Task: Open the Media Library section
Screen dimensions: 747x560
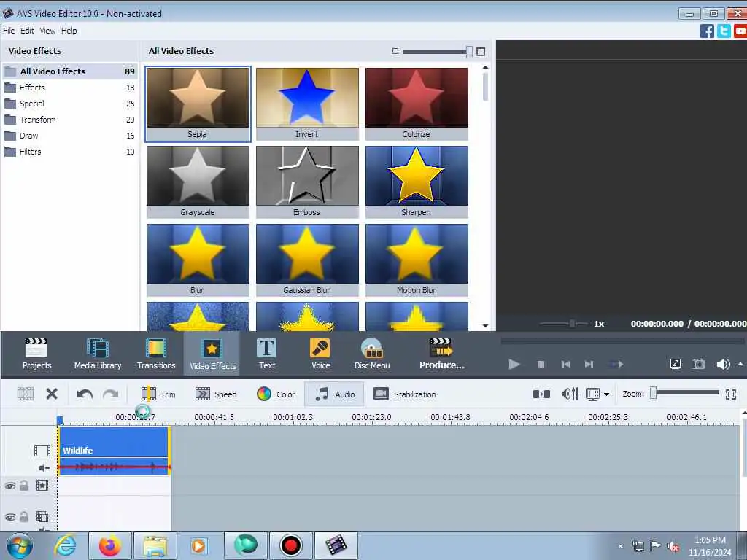Action: 98,354
